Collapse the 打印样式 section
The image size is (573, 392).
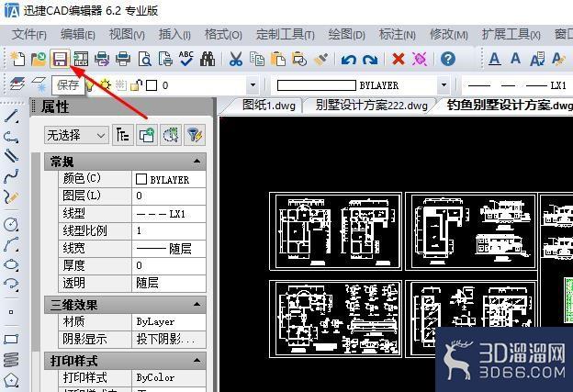click(x=197, y=361)
